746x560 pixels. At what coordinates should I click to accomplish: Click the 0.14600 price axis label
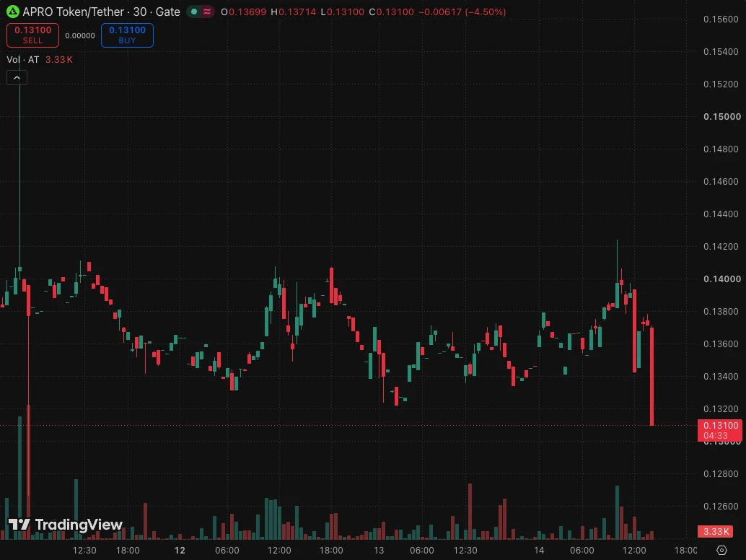(x=721, y=181)
